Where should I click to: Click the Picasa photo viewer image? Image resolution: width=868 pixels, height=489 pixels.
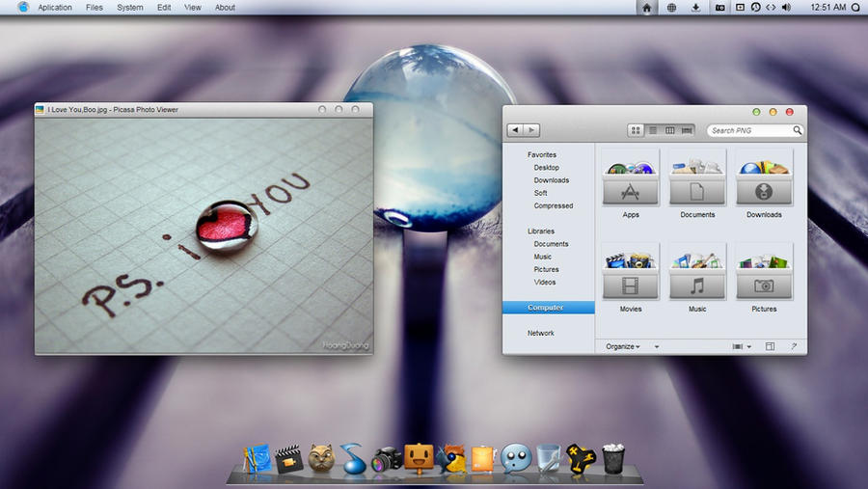(203, 236)
